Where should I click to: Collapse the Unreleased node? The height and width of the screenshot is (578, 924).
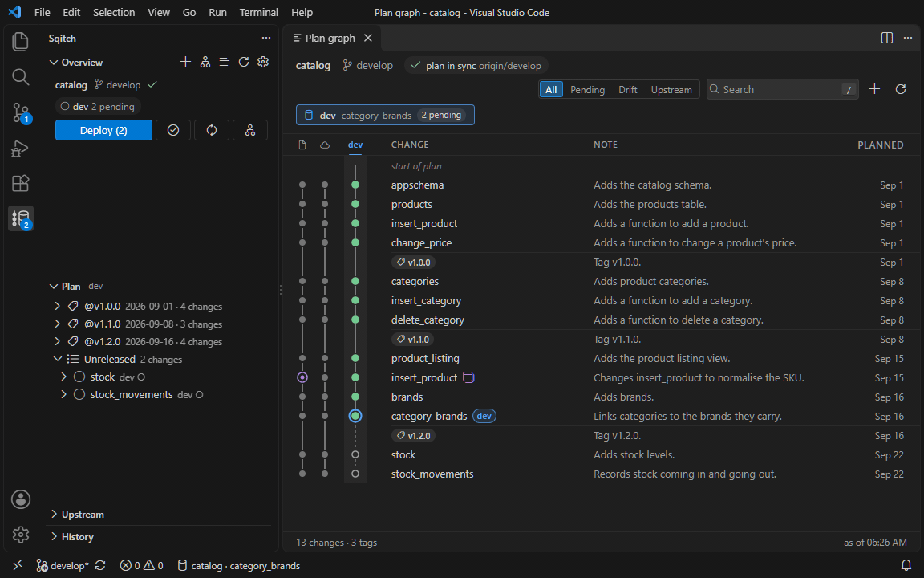pos(57,359)
